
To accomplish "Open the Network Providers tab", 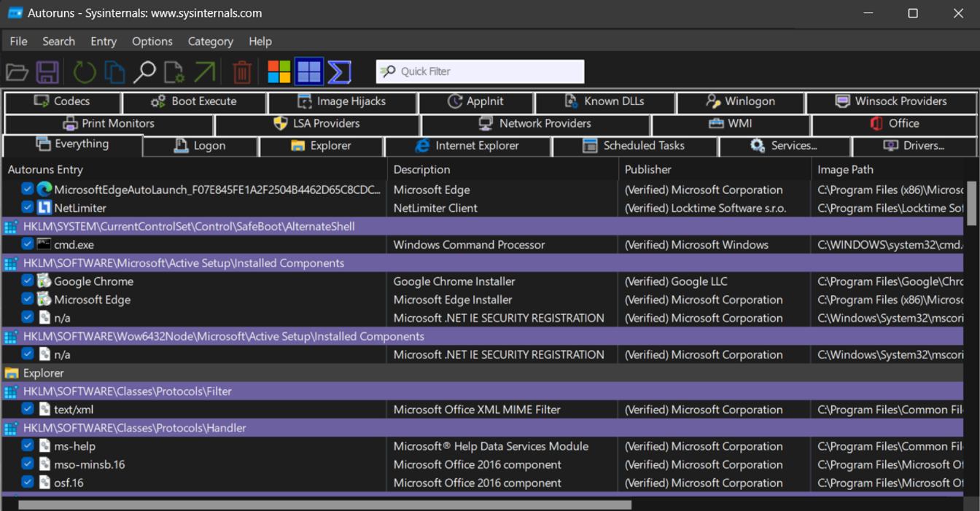I will click(534, 123).
